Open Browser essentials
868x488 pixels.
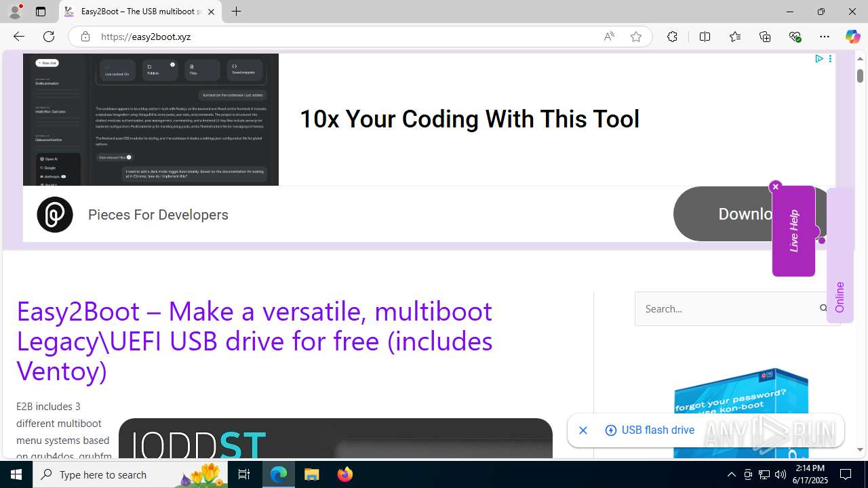pos(795,37)
